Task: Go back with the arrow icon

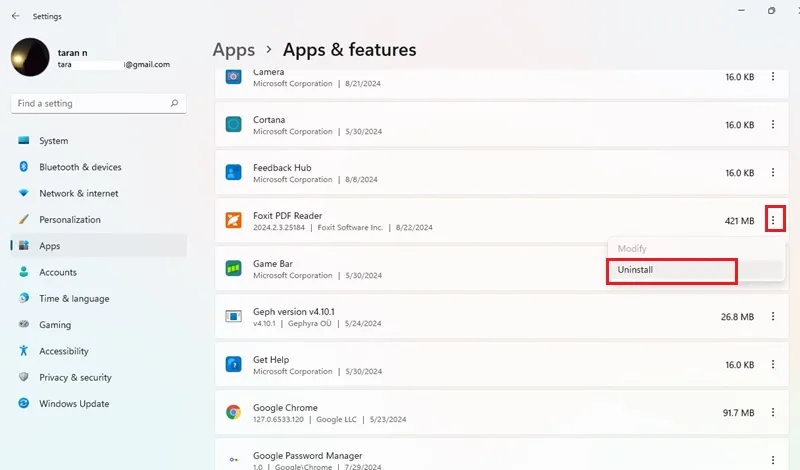Action: (x=16, y=16)
